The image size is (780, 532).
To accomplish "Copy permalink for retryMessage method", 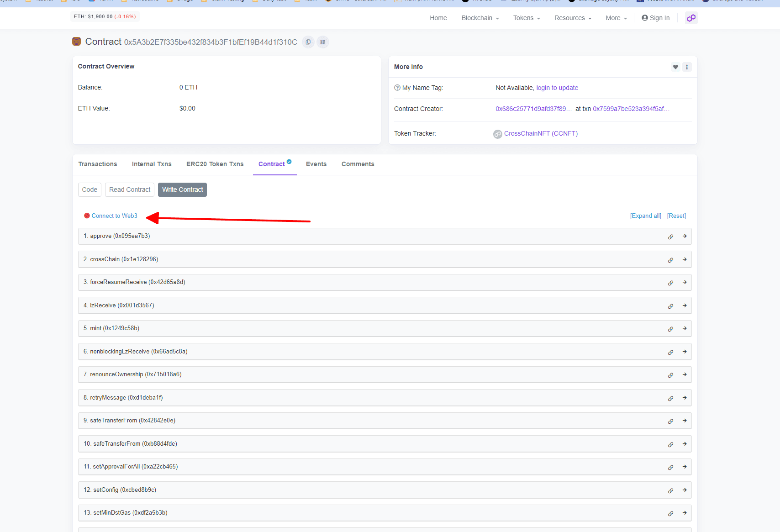I will coord(670,398).
